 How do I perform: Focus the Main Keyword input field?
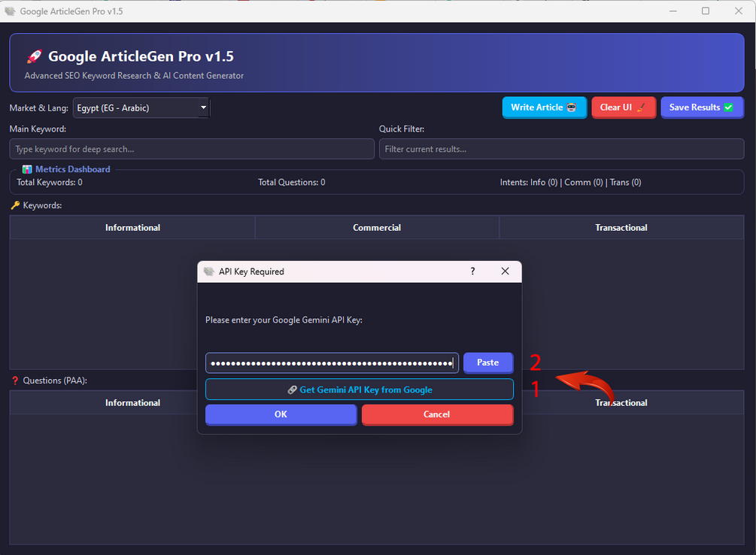(192, 149)
